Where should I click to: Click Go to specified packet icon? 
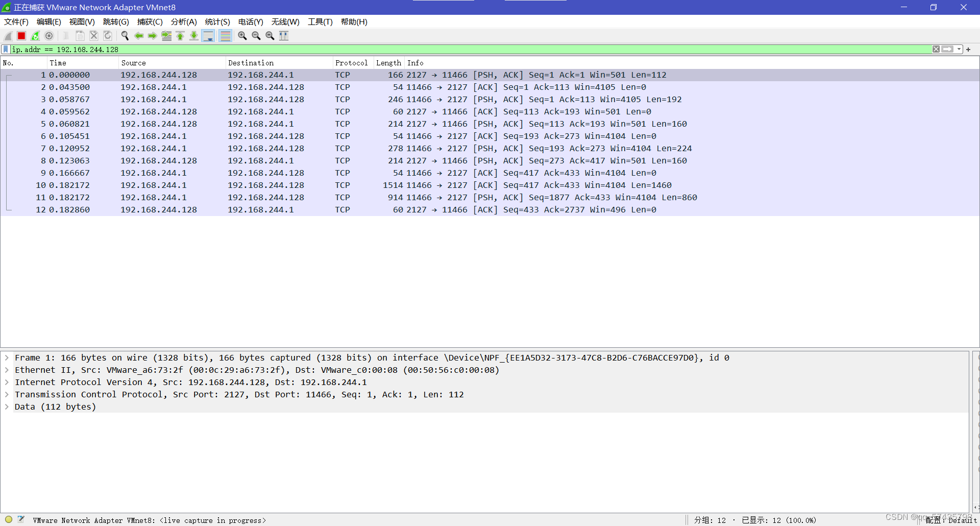click(x=166, y=36)
